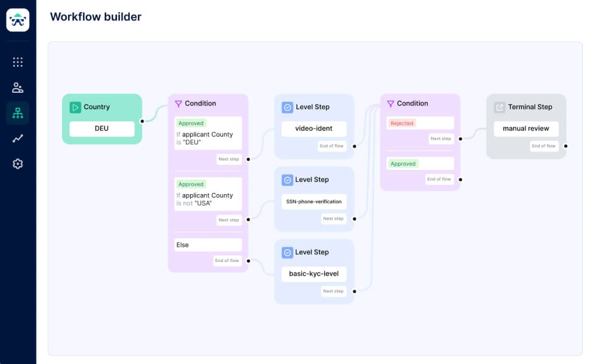Viewport: 595px width, 364px height.
Task: Click the manual review field
Action: pyautogui.click(x=526, y=129)
